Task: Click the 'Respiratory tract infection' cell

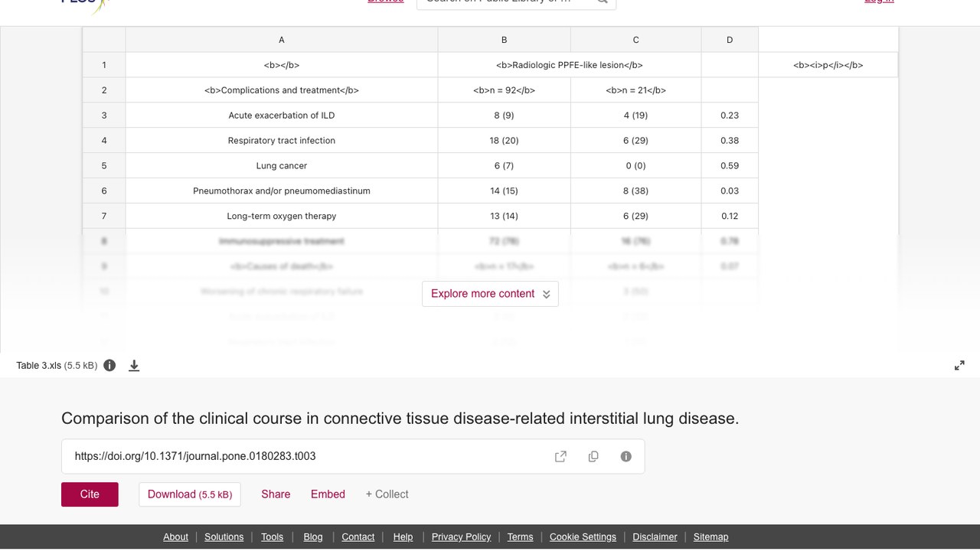Action: pyautogui.click(x=282, y=141)
